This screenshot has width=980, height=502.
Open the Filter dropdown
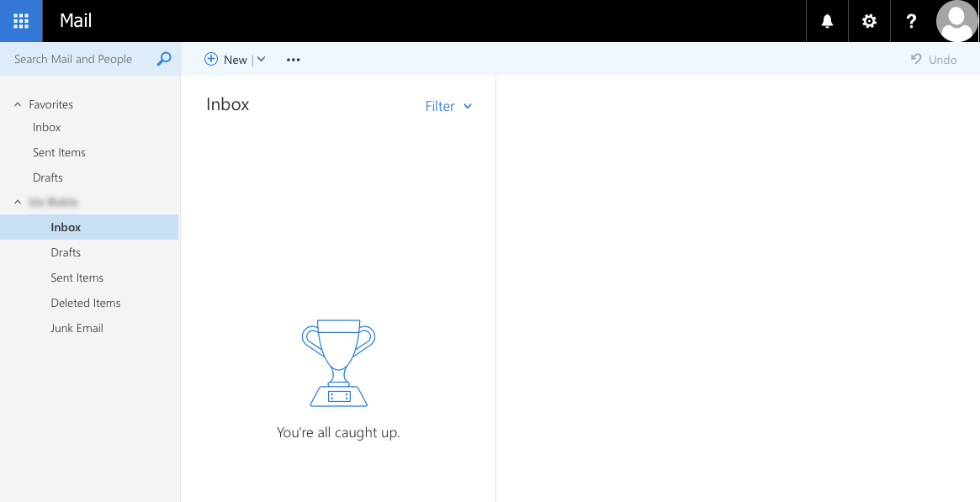[x=448, y=106]
